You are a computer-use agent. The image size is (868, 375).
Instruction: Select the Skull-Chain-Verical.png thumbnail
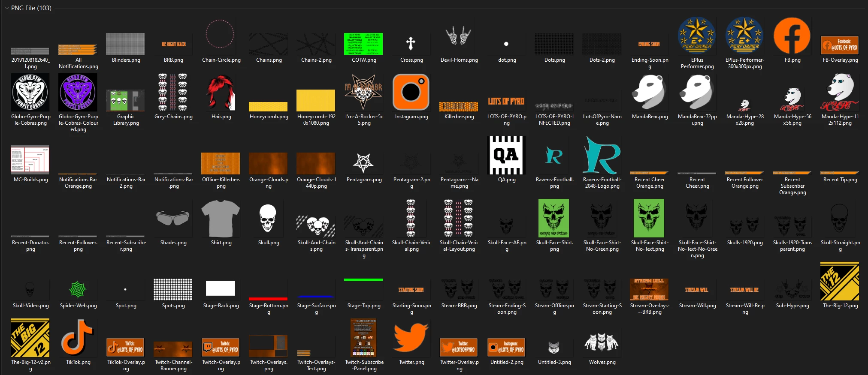(x=411, y=218)
